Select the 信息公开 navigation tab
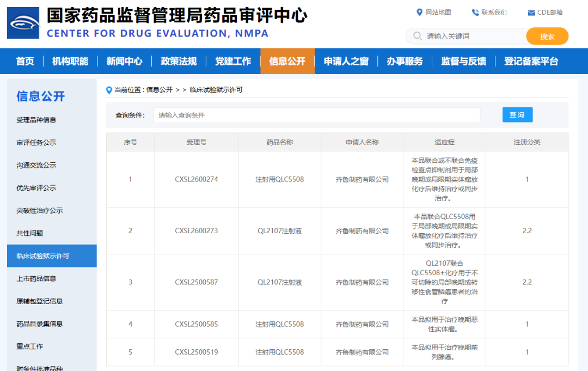Screen dimensions: 588x371 [x=287, y=61]
